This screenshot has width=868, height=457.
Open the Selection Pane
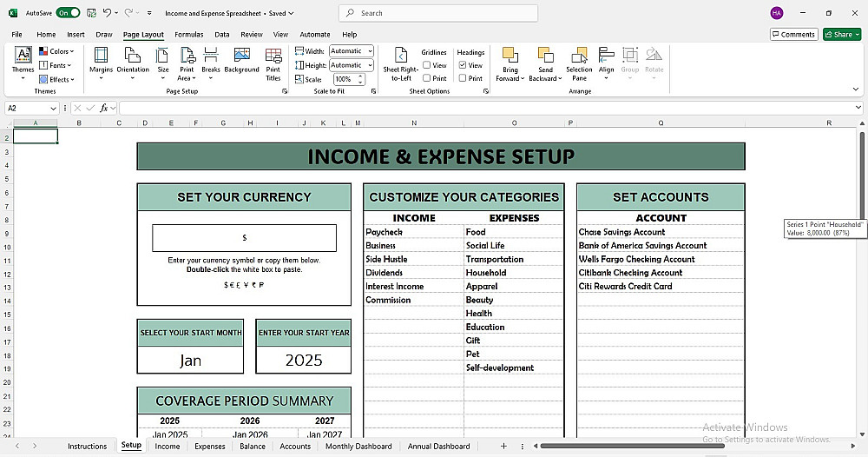tap(579, 63)
